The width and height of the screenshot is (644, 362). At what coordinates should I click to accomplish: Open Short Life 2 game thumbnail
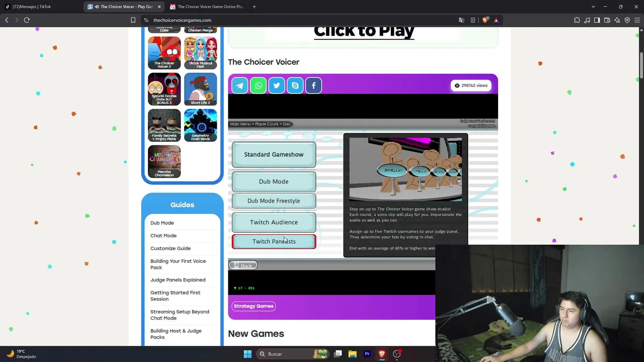(x=200, y=89)
